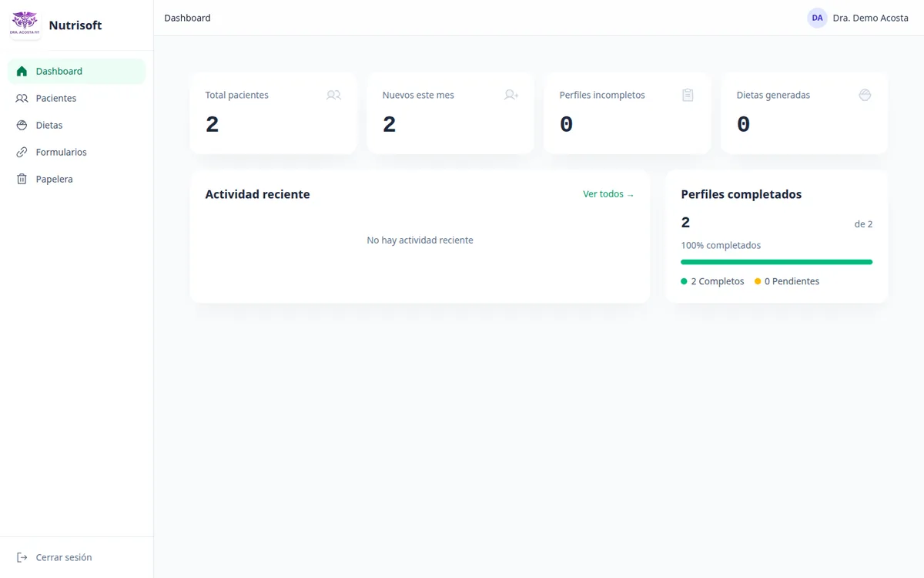Click the DA user avatar
Viewport: 924px width, 578px height.
(x=817, y=18)
